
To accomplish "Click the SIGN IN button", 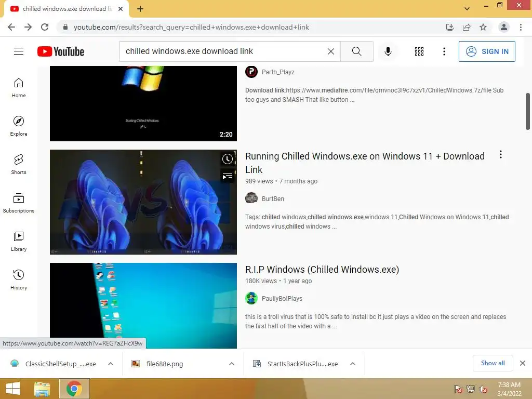I will (487, 51).
